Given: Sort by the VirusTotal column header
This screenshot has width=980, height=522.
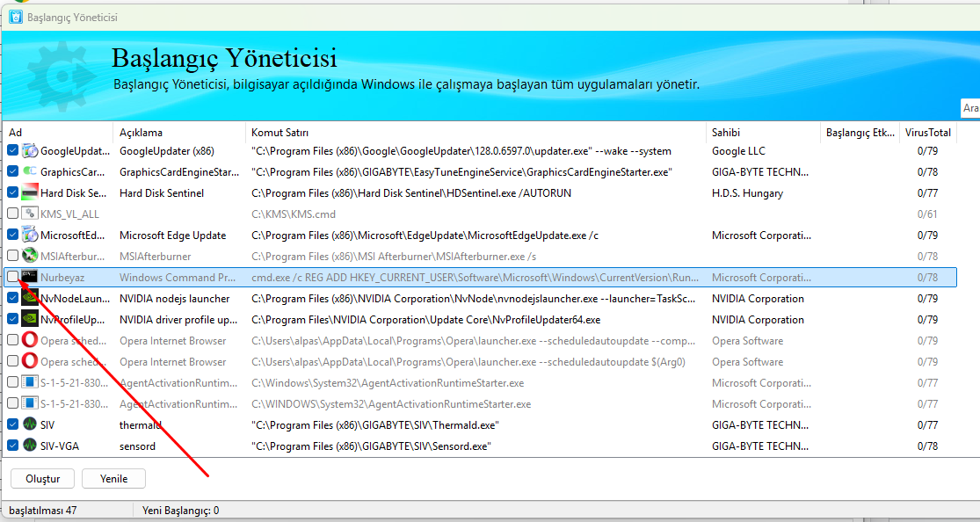Looking at the screenshot, I should (928, 133).
